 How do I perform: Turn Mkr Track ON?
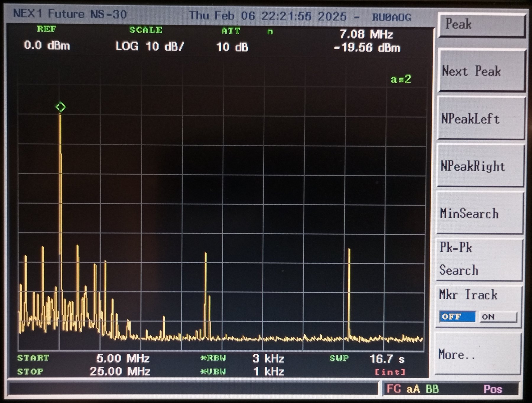click(x=498, y=317)
